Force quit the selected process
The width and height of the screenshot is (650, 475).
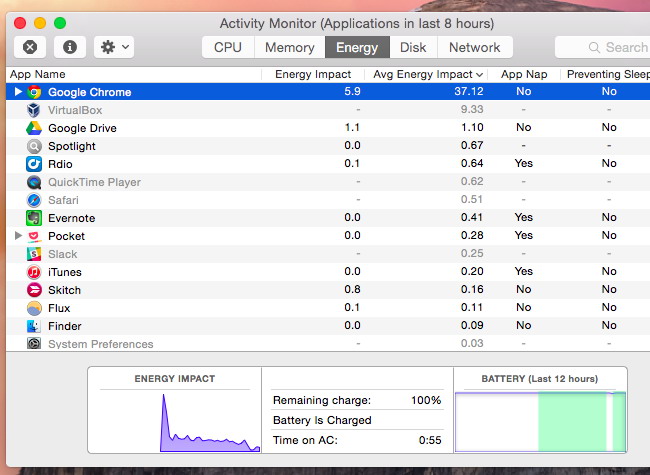click(30, 47)
